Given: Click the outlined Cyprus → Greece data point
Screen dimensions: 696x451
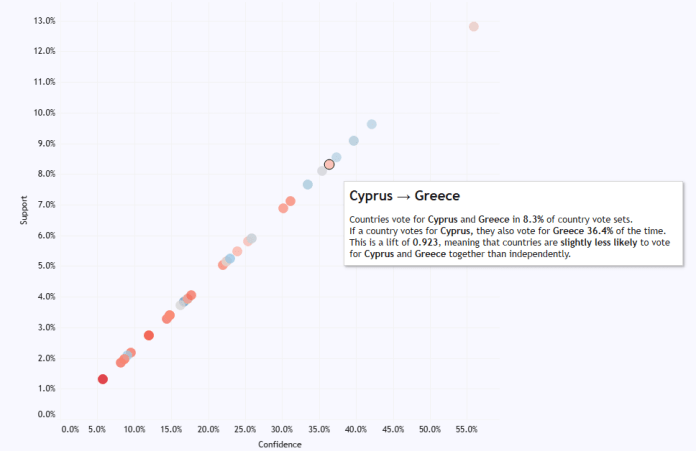Looking at the screenshot, I should click(x=329, y=164).
